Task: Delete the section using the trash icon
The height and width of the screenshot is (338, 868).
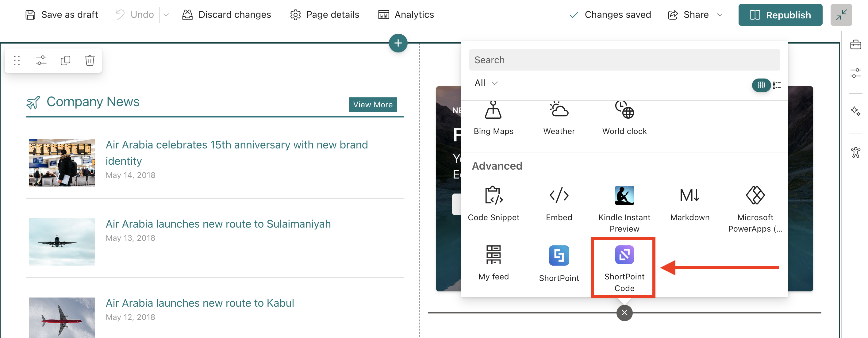Action: [x=90, y=61]
